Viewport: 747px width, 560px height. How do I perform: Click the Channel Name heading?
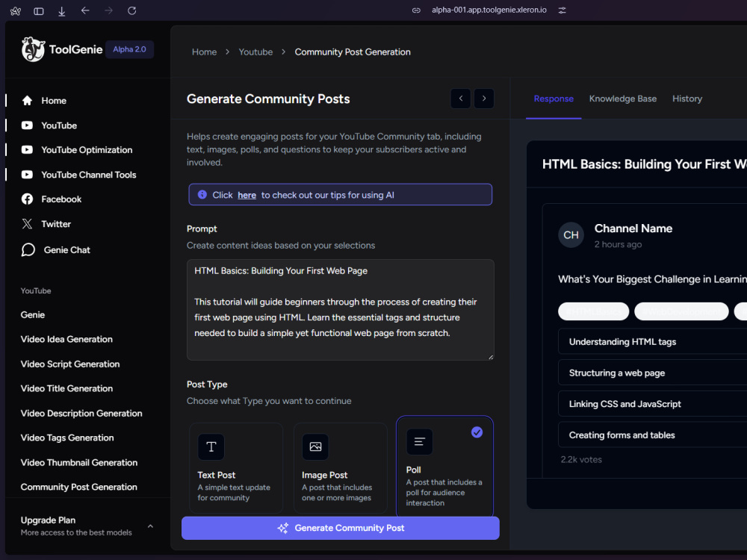click(x=633, y=228)
